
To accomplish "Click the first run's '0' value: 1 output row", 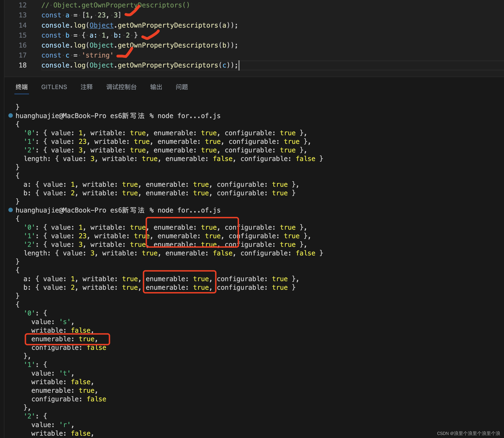I will coord(165,133).
